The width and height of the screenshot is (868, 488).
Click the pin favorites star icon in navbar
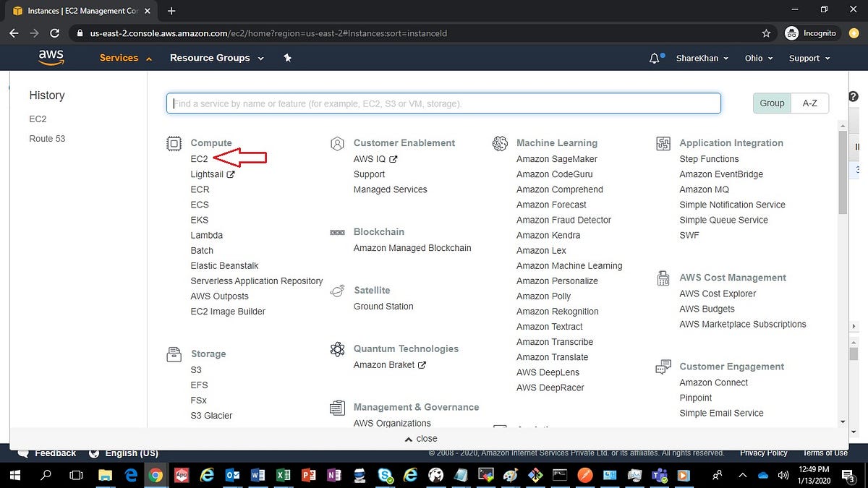[287, 57]
